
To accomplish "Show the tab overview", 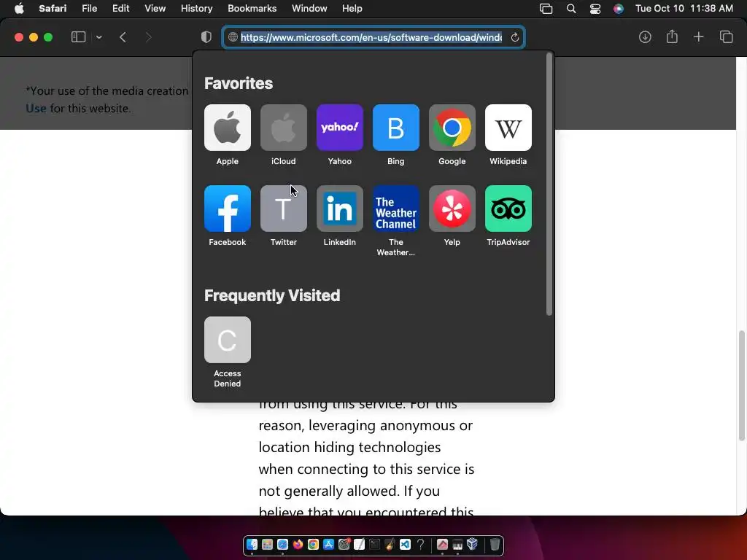I will pyautogui.click(x=726, y=36).
